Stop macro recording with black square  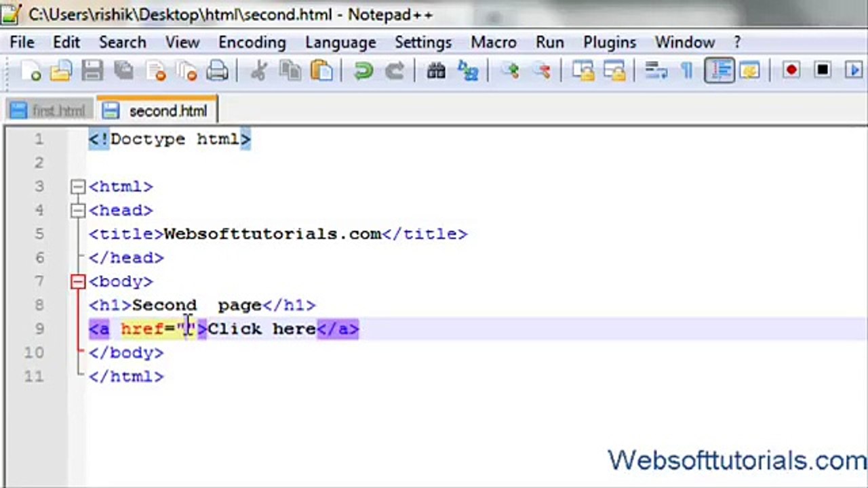click(823, 70)
